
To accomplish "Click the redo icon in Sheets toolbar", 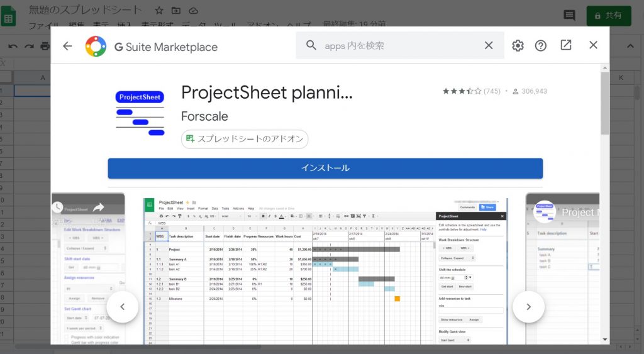I will pos(29,46).
